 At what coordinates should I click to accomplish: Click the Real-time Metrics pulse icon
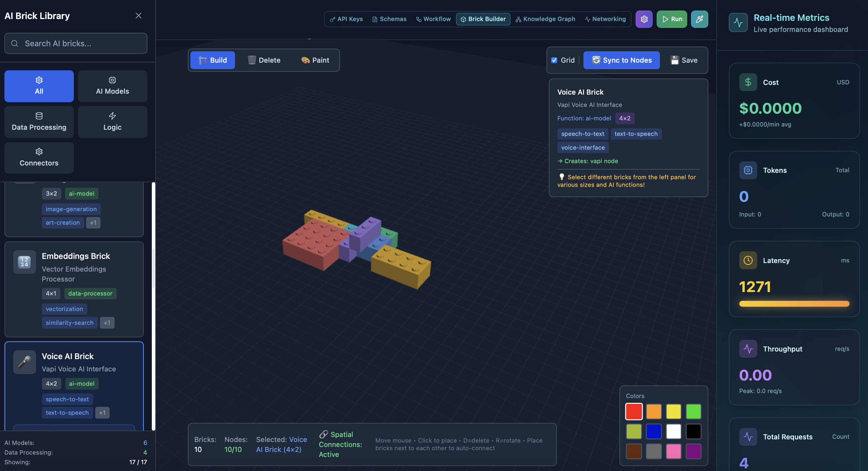coord(738,23)
